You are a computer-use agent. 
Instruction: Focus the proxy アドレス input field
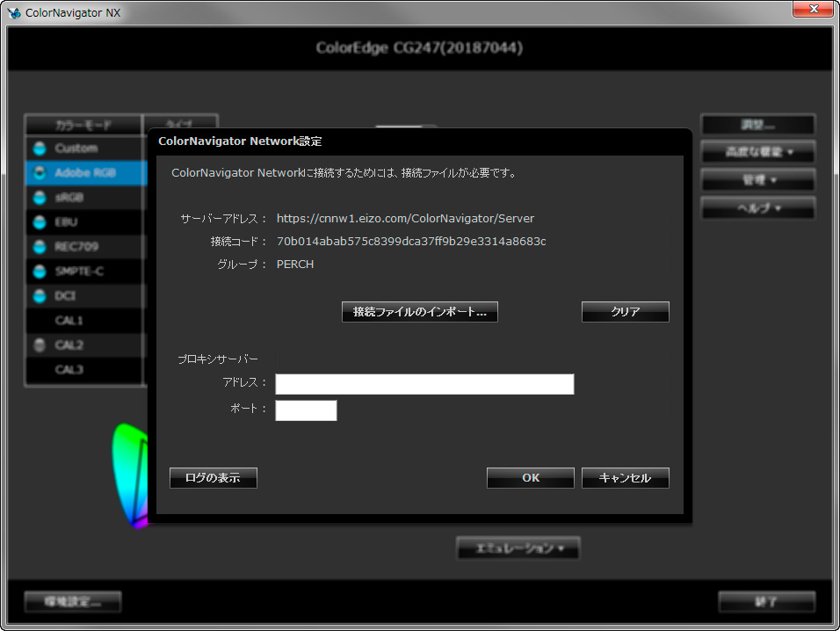click(x=424, y=384)
